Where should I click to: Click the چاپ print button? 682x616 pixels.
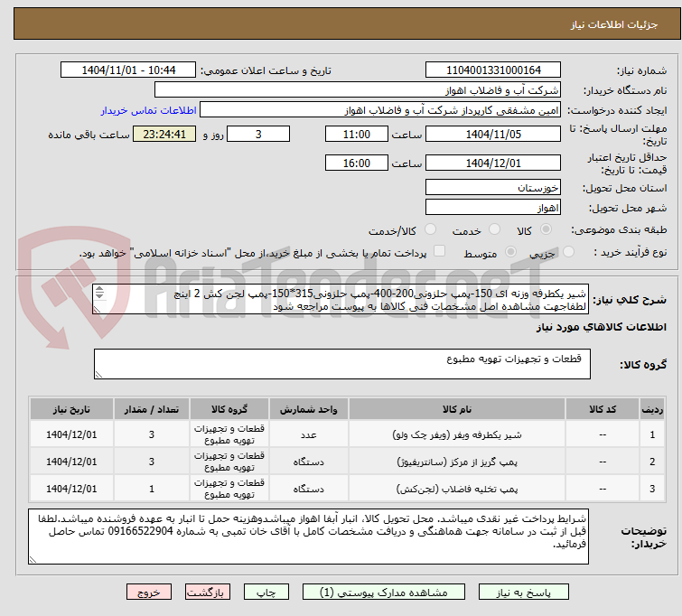[266, 593]
